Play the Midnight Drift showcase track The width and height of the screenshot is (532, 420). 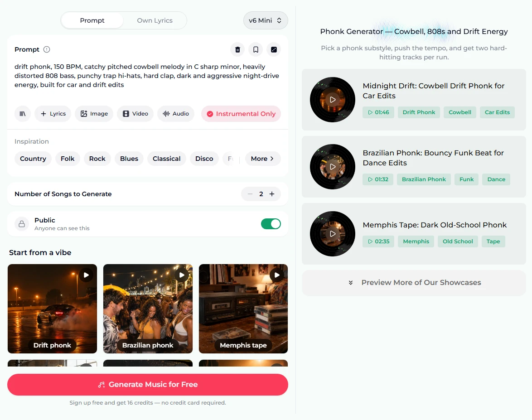(x=333, y=100)
